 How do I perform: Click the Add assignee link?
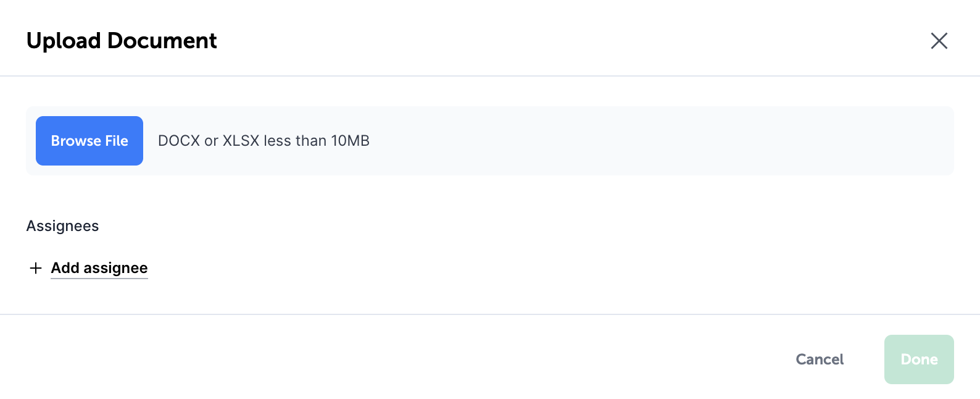[99, 268]
